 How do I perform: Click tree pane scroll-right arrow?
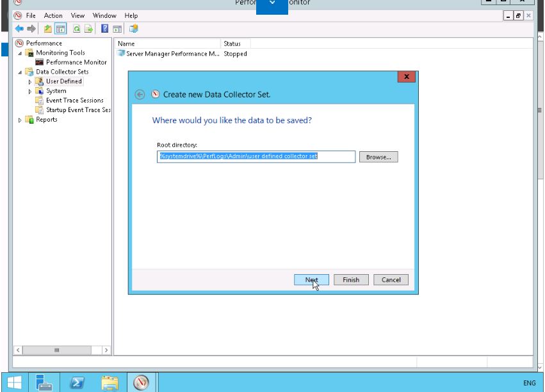(106, 350)
